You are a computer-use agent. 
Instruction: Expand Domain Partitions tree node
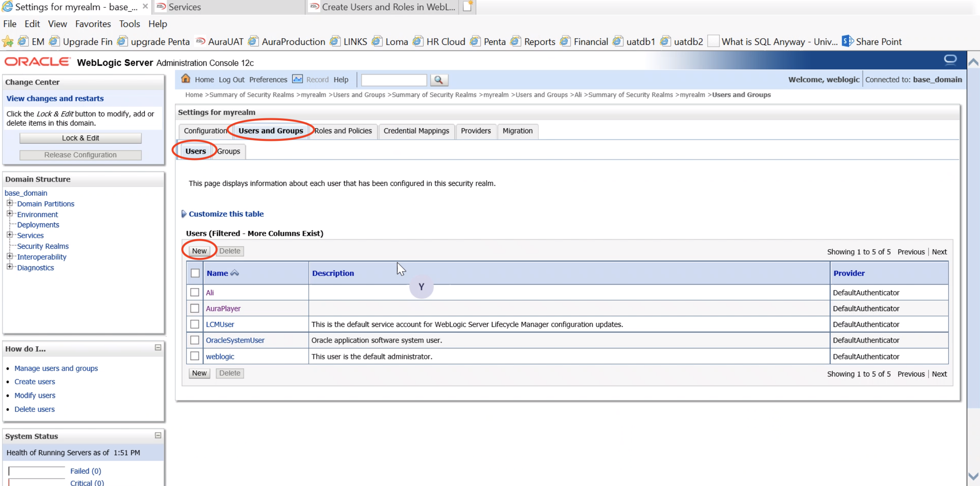(10, 203)
